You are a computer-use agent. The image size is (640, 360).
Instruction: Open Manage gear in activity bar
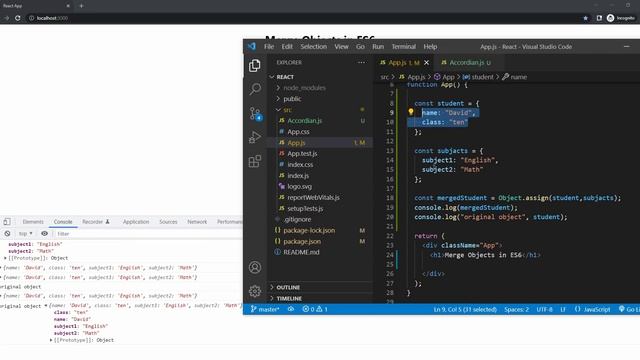pos(255,291)
